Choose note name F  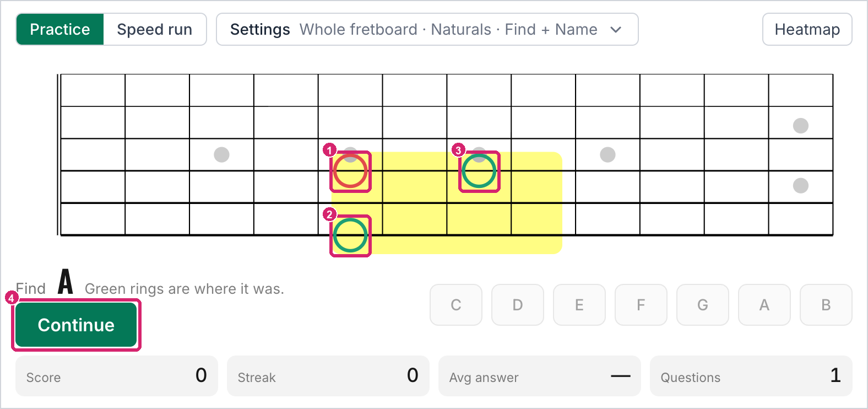641,305
